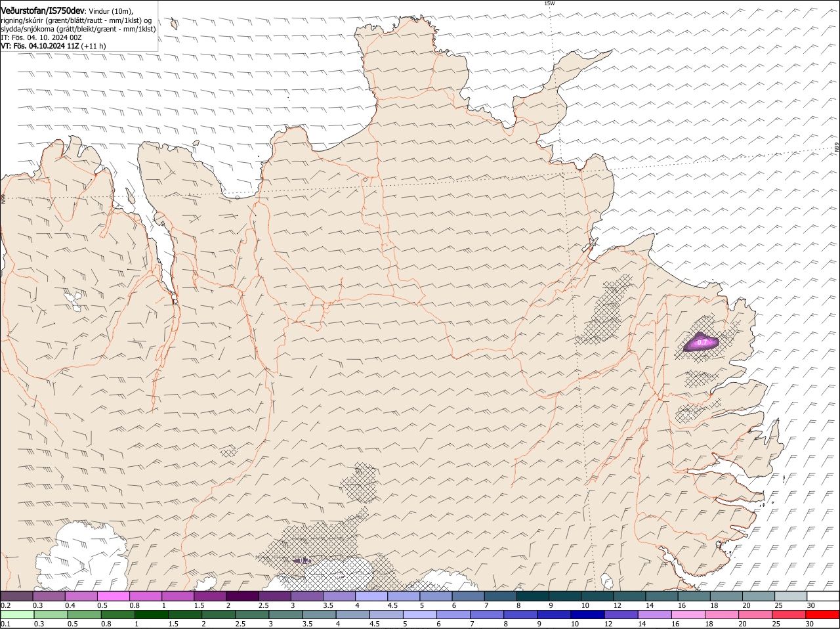Pick dark teal snow swatch between 8 and 9
The height and width of the screenshot is (629, 840).
(533, 596)
